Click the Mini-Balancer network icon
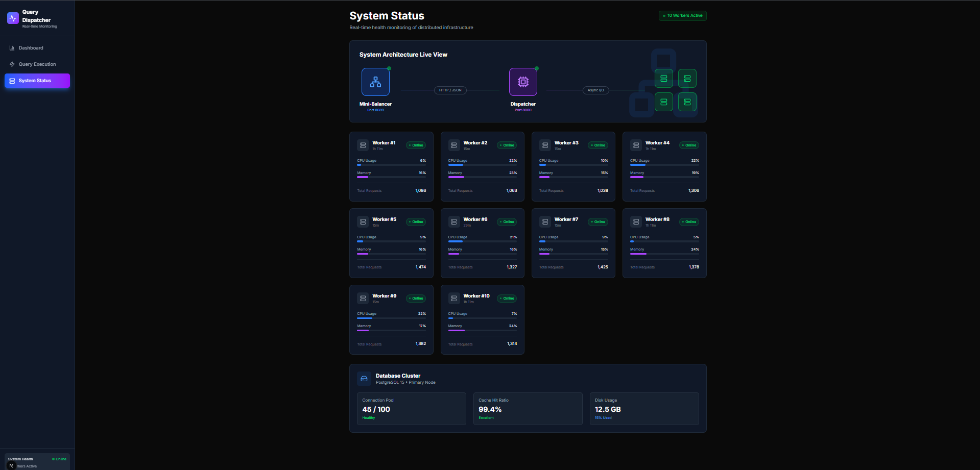This screenshot has height=470, width=980. 375,82
